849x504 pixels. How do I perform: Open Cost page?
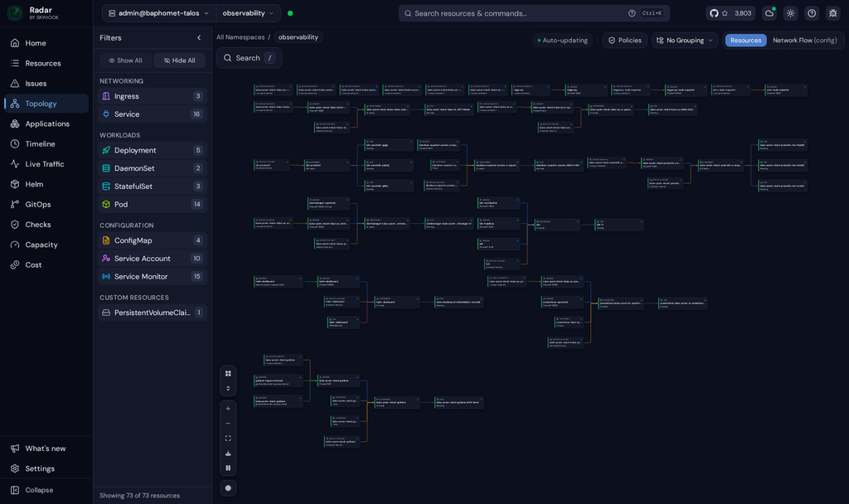(x=46, y=264)
